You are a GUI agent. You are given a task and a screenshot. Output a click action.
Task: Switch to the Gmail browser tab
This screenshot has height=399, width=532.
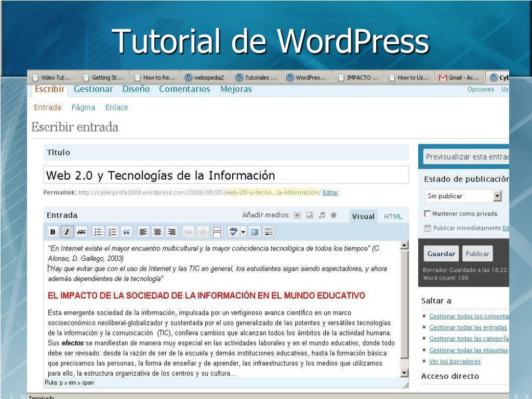pos(460,78)
